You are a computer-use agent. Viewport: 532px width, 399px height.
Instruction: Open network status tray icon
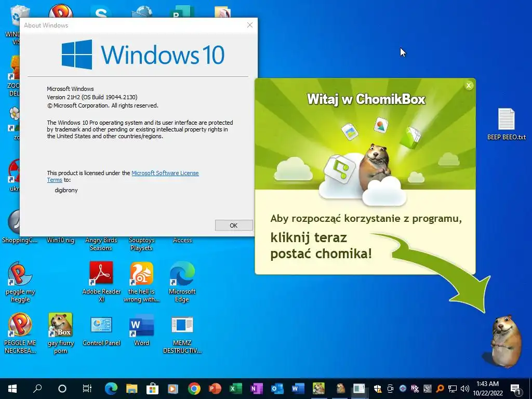pyautogui.click(x=453, y=389)
